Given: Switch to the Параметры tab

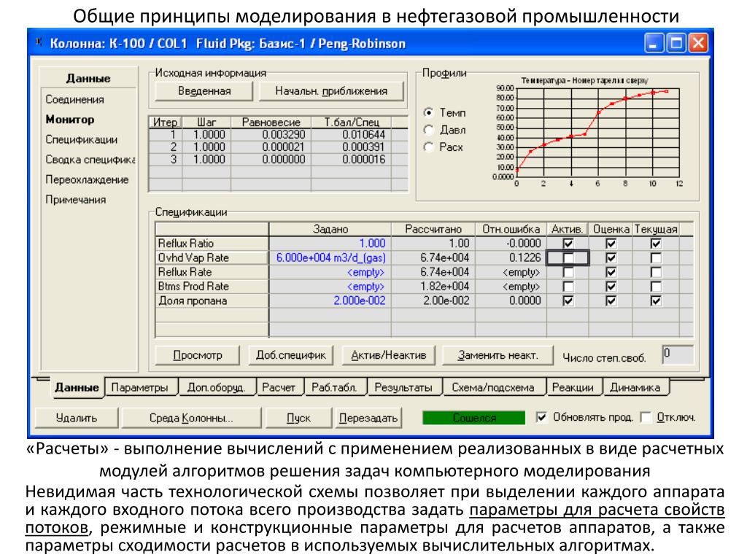Looking at the screenshot, I should pyautogui.click(x=140, y=388).
